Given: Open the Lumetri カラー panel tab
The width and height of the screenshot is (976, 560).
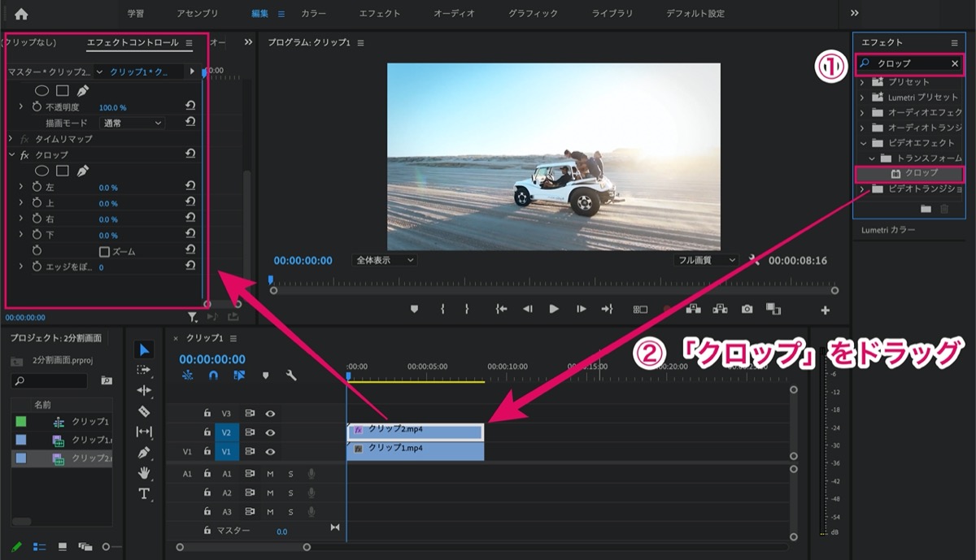Looking at the screenshot, I should coord(888,230).
